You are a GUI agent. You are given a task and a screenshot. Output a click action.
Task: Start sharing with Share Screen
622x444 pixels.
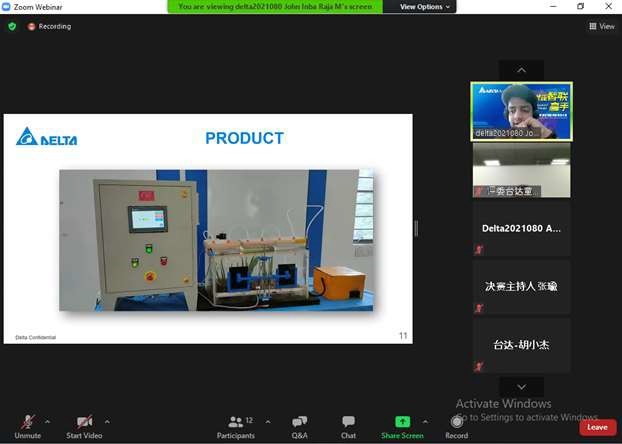pyautogui.click(x=402, y=427)
